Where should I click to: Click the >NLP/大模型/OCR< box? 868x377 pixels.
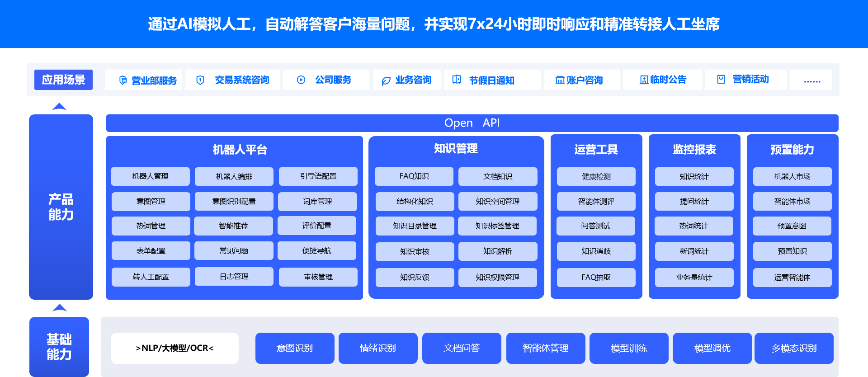175,348
